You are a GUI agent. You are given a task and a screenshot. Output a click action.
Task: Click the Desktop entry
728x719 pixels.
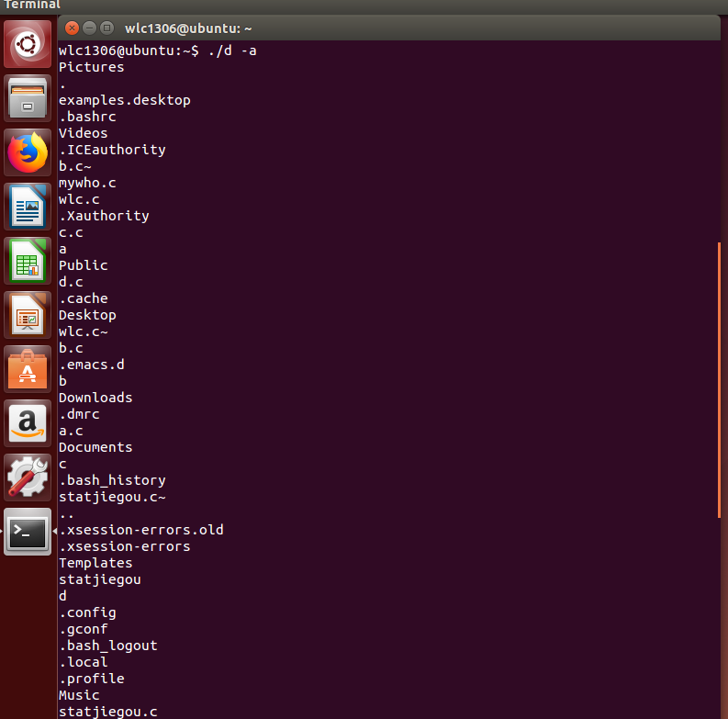click(87, 315)
